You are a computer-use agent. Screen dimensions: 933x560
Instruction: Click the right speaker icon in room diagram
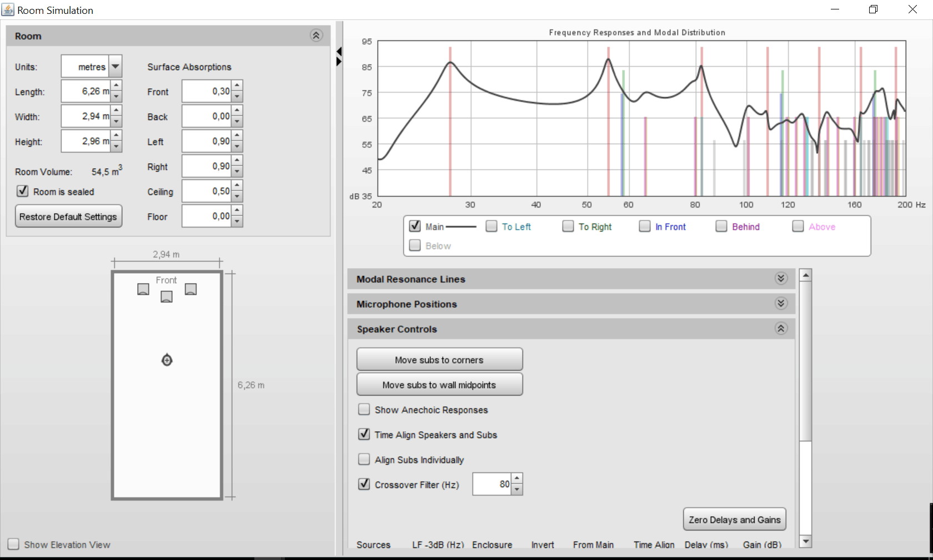point(190,289)
